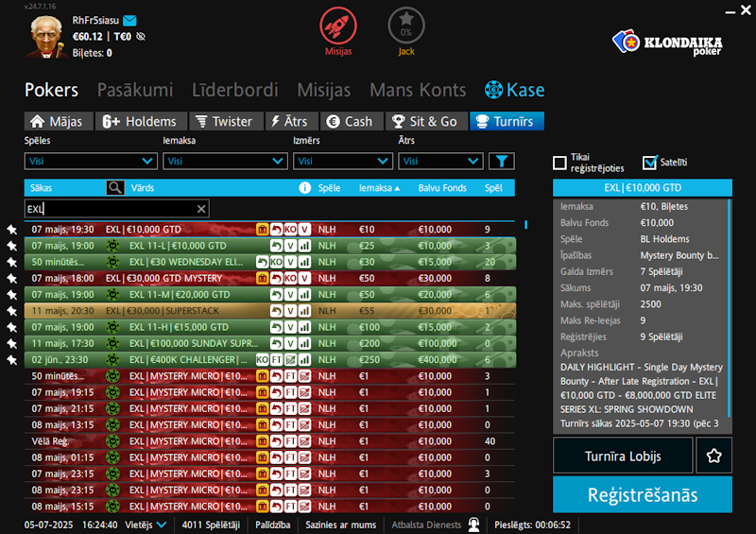Switch to the 6+ Holdems tab
This screenshot has width=756, height=534.
click(141, 122)
